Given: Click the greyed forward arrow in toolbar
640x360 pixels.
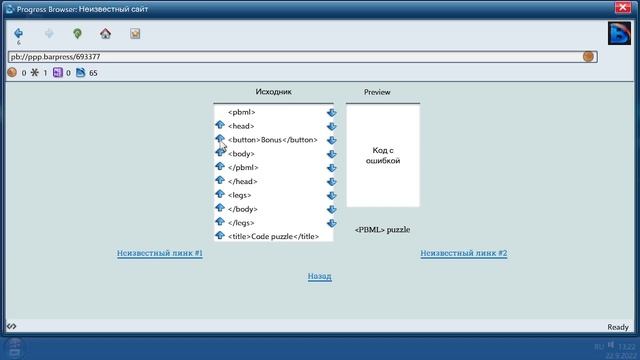Looking at the screenshot, I should [x=49, y=33].
